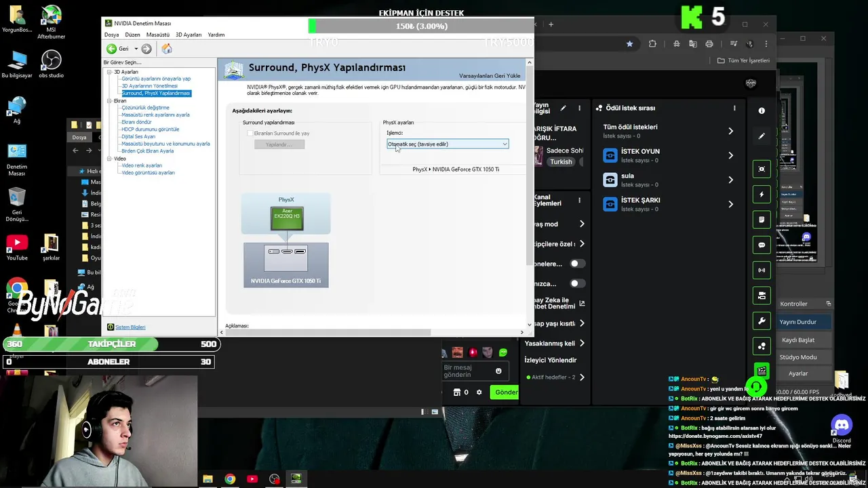The image size is (868, 488).
Task: Collapse the Video tree node
Action: [108, 159]
